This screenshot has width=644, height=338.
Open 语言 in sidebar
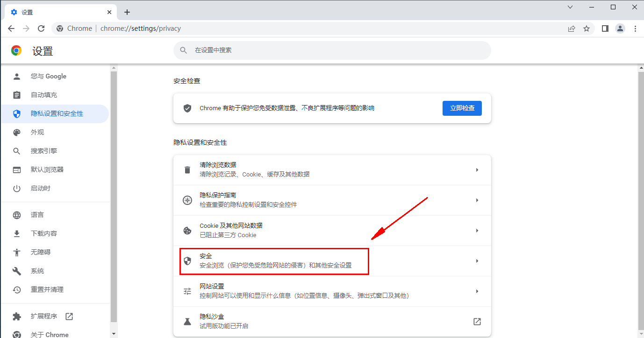coord(55,215)
